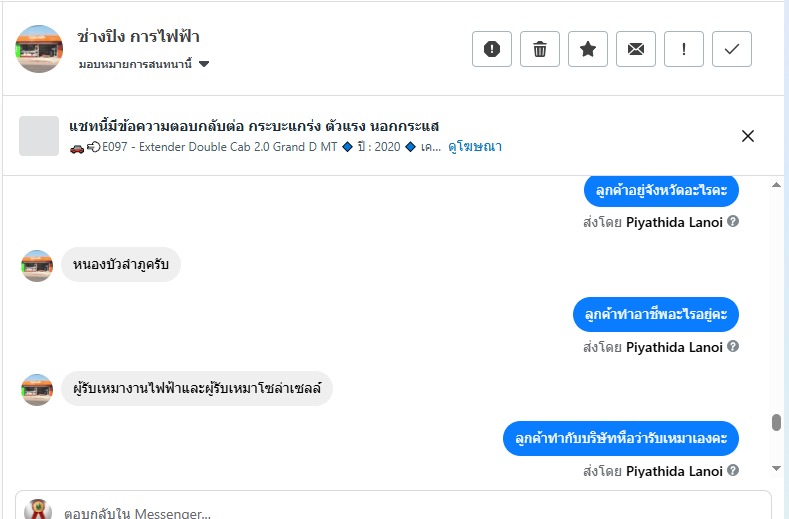Click the ad thumbnail in banner

click(x=39, y=136)
